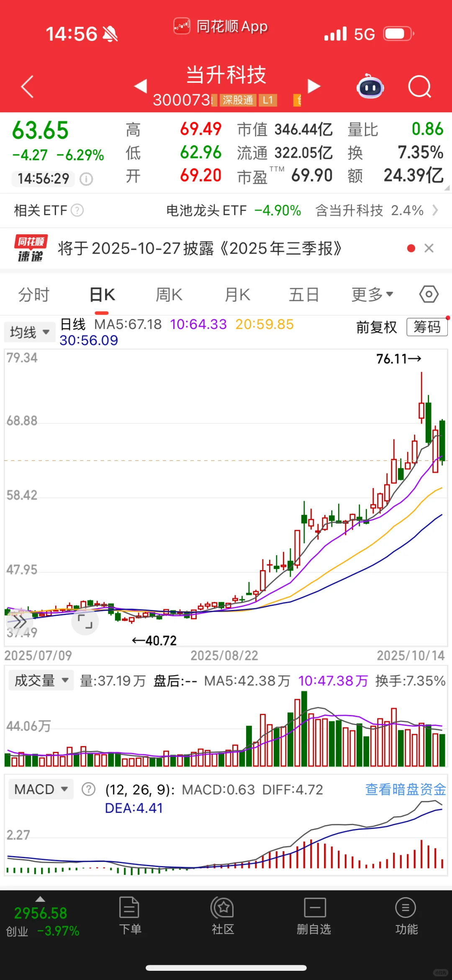The width and height of the screenshot is (452, 980).
Task: Open the info icon beside 14:56:29
Action: 86,179
